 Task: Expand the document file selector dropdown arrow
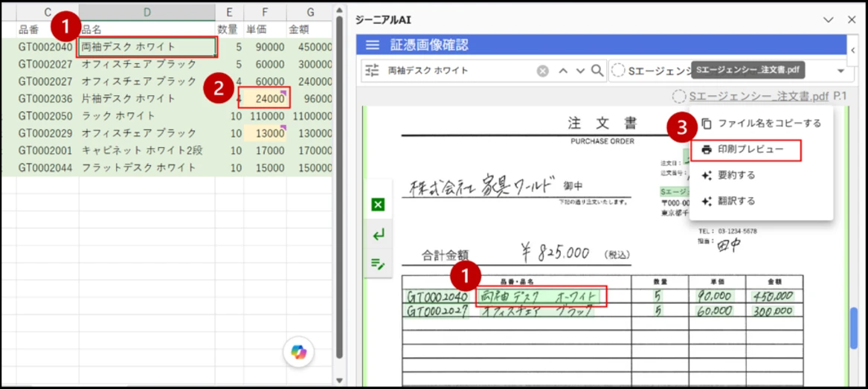pyautogui.click(x=841, y=71)
